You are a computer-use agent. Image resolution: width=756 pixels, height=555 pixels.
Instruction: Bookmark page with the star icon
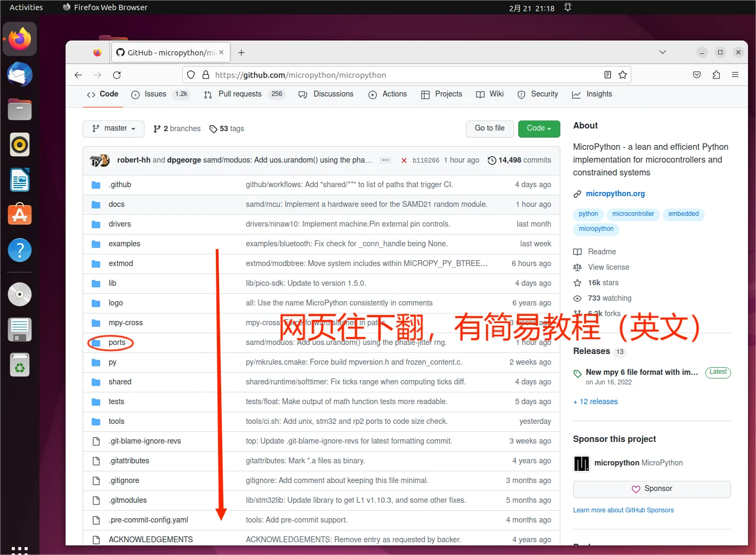[622, 75]
